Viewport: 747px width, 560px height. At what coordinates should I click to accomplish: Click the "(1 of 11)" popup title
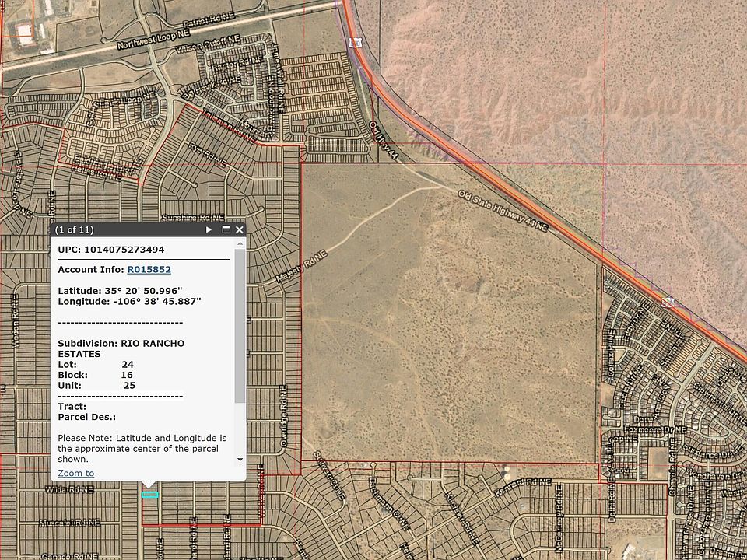(x=75, y=230)
